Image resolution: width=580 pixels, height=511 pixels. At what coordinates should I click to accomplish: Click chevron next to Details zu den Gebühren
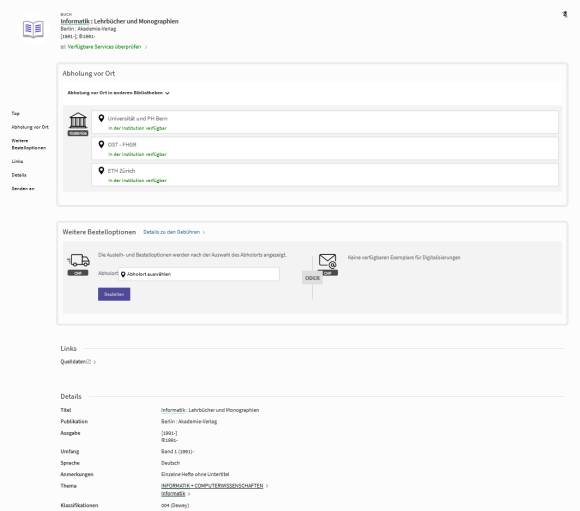click(x=204, y=232)
